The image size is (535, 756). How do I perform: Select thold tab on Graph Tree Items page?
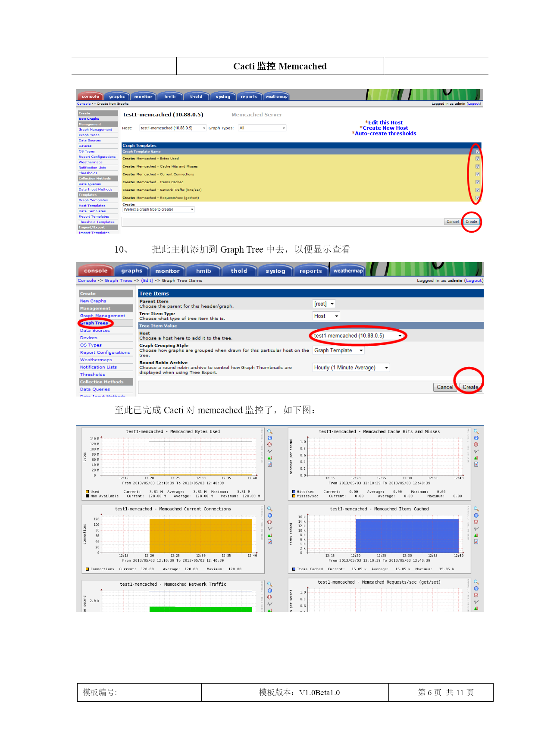(239, 271)
